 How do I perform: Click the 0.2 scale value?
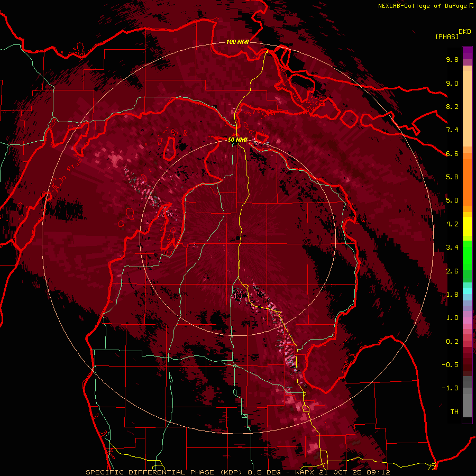(x=452, y=342)
